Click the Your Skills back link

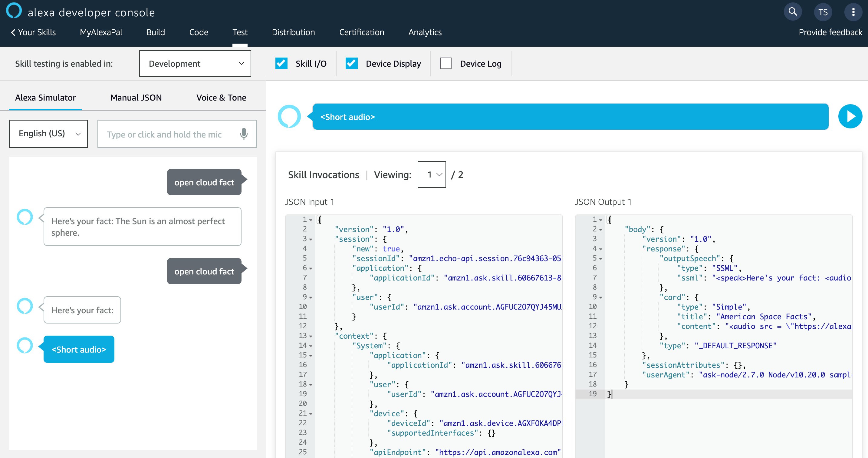point(33,32)
